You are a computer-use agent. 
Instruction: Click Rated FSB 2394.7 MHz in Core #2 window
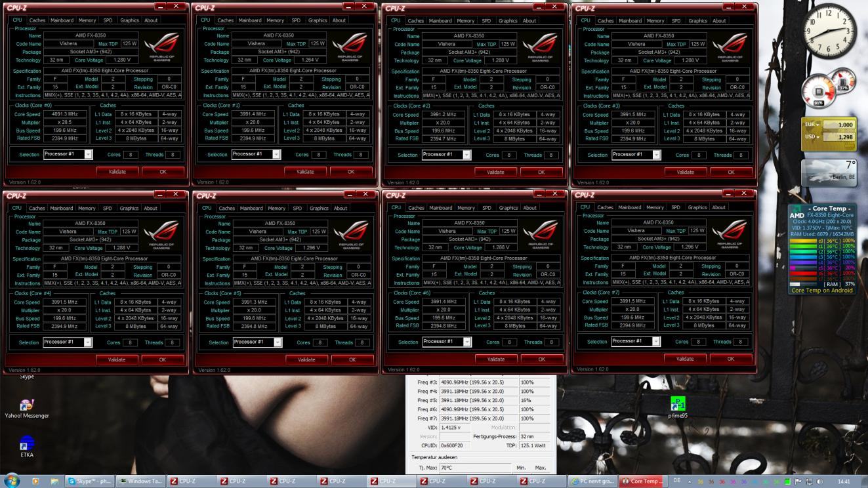(x=443, y=138)
